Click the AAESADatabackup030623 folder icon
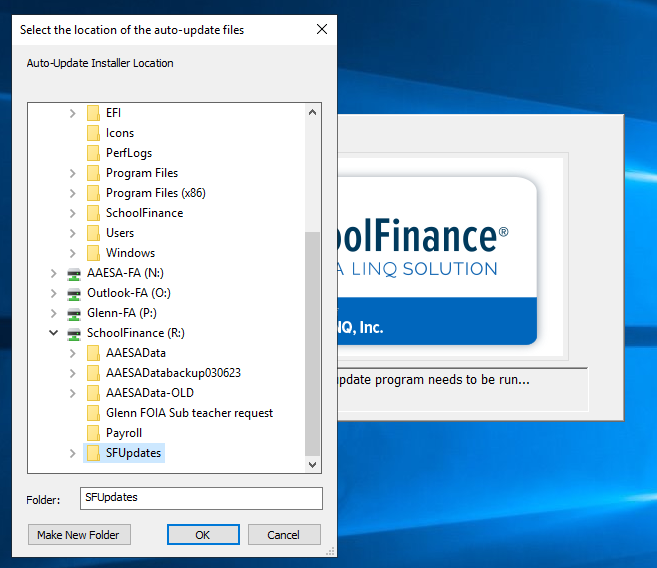657x568 pixels. [93, 373]
